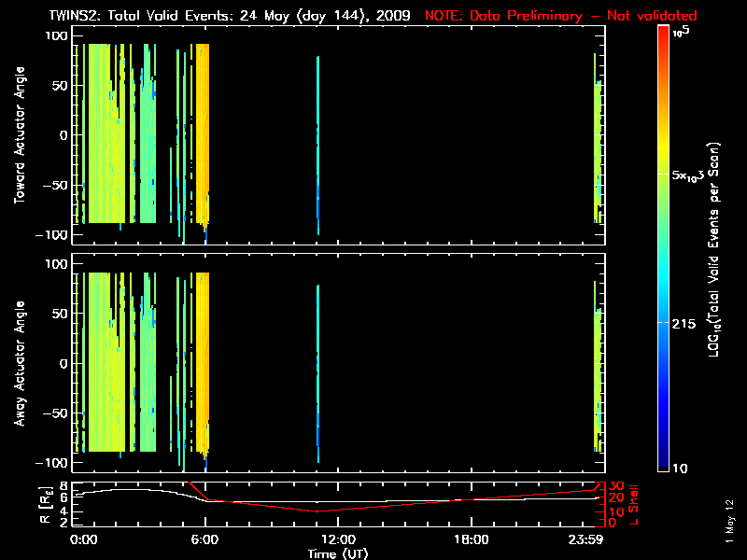This screenshot has width=747, height=560.
Task: Select the thin cyan strip in the Away panel
Action: (x=318, y=369)
